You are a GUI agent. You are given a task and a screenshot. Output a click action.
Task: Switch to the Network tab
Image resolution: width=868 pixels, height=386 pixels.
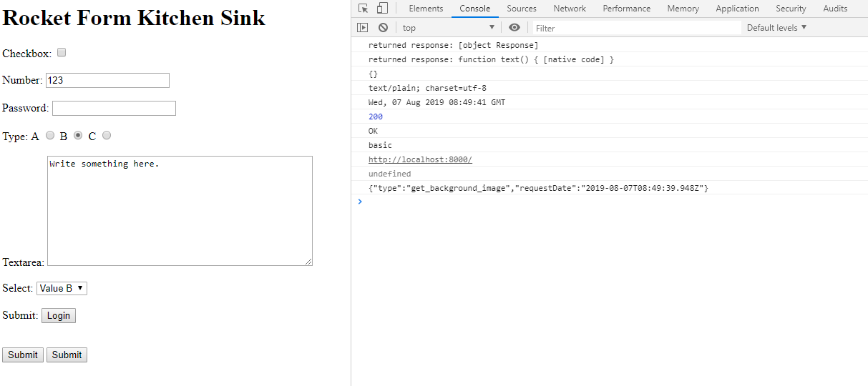tap(570, 9)
